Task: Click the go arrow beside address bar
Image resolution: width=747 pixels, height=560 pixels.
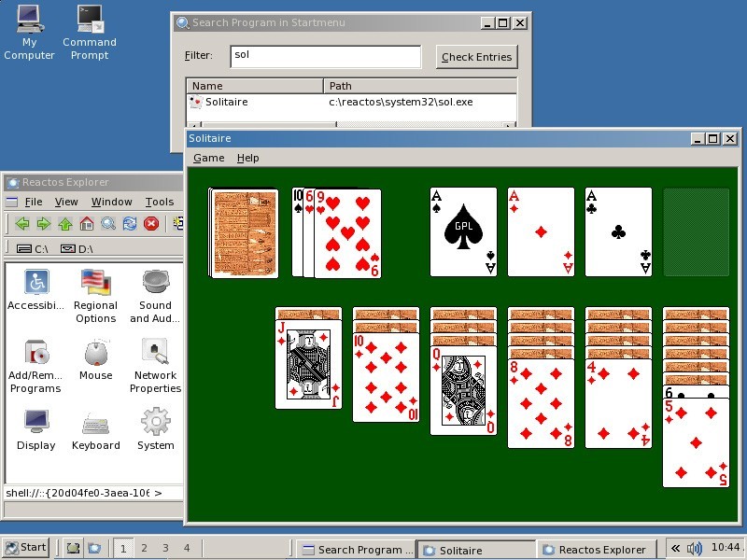Action: tap(158, 493)
